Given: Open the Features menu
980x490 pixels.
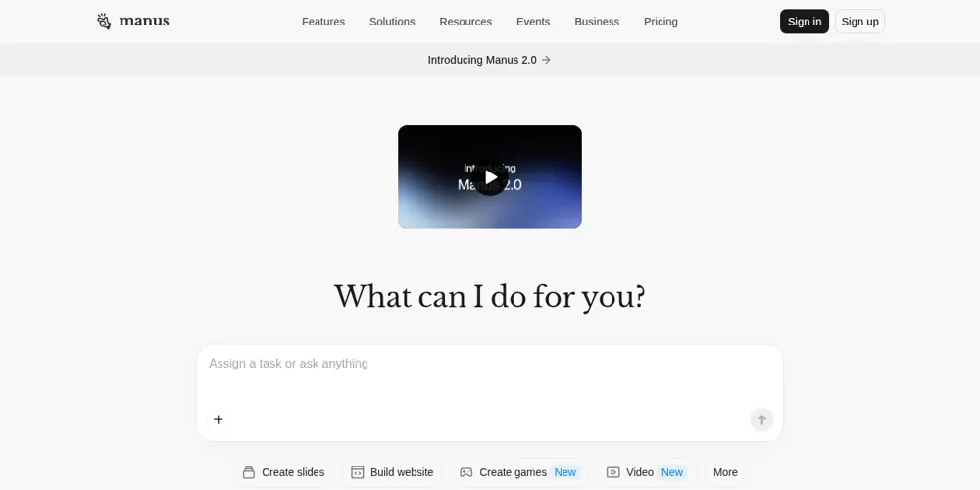Looking at the screenshot, I should coord(323,22).
